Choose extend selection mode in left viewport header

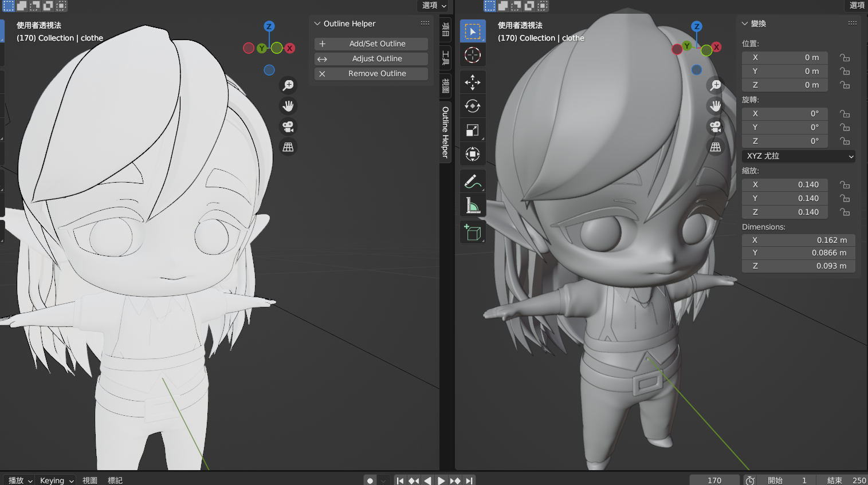pyautogui.click(x=22, y=6)
